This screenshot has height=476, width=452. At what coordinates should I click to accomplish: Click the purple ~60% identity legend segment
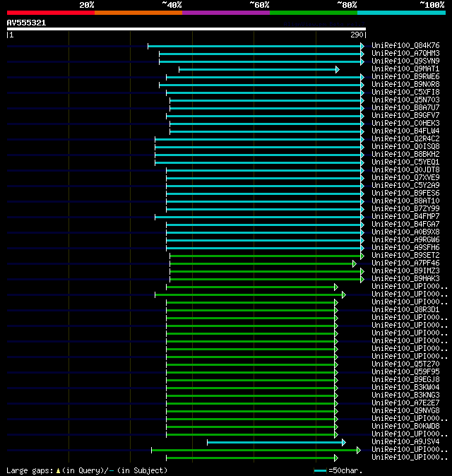[x=226, y=13]
